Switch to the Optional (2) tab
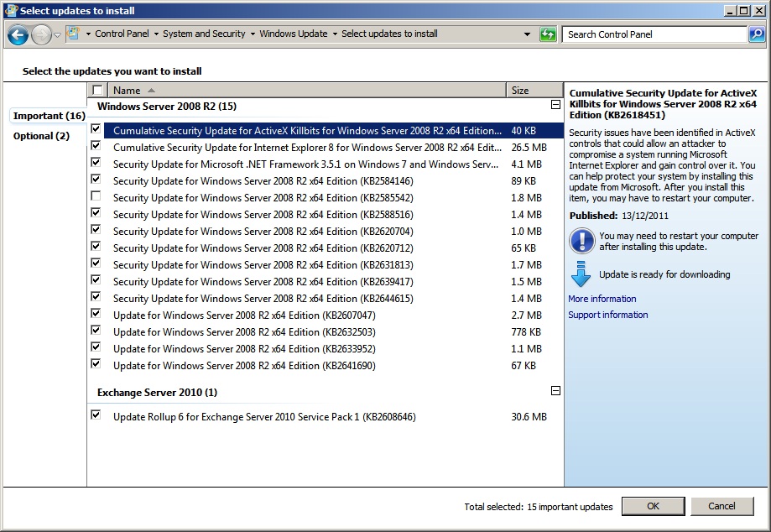Viewport: 771px width, 532px height. [41, 135]
